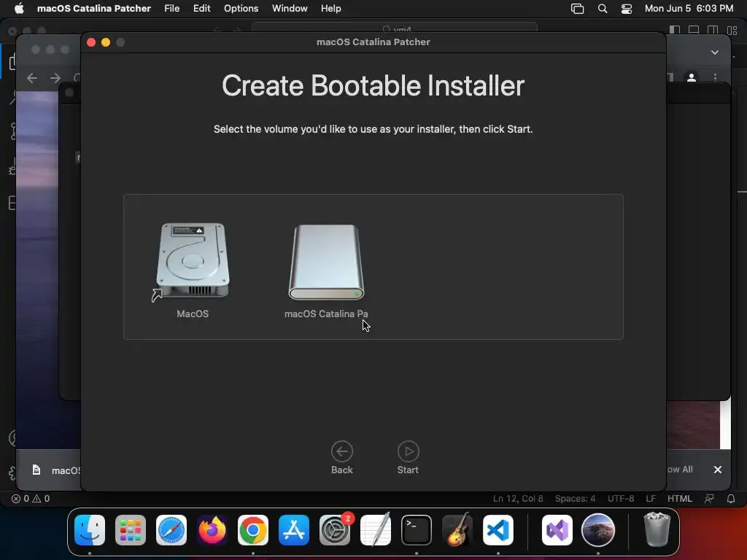
Task: Open Google Chrome from the Dock
Action: (x=253, y=530)
